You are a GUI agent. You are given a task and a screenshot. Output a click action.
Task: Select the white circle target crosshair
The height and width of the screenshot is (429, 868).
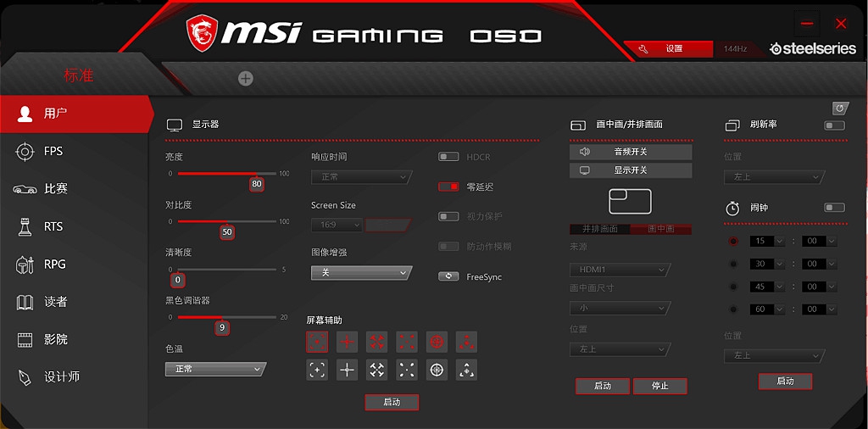click(437, 370)
